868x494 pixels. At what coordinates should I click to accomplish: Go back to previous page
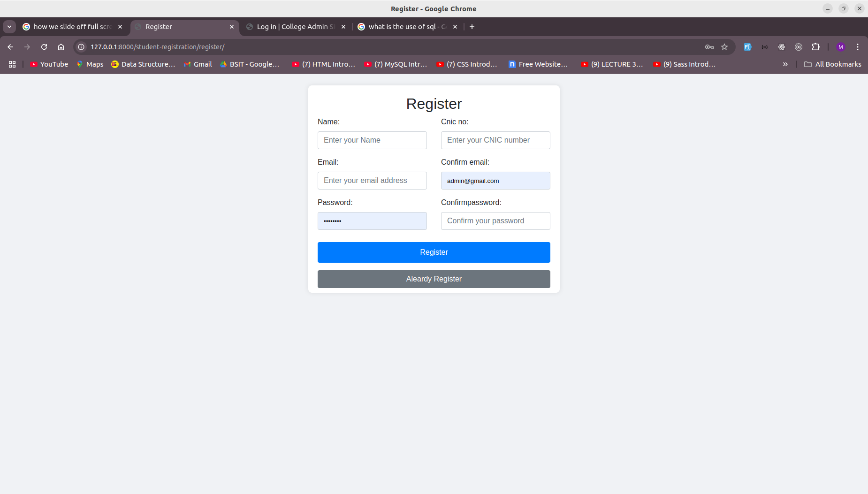[x=10, y=47]
